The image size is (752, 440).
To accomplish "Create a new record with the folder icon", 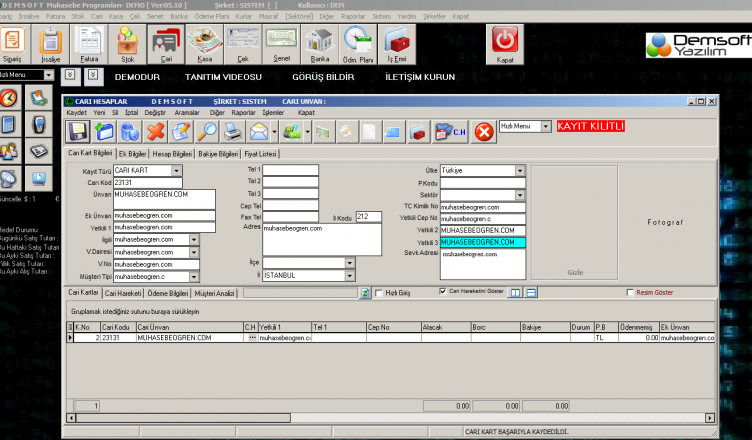I will pos(104,131).
